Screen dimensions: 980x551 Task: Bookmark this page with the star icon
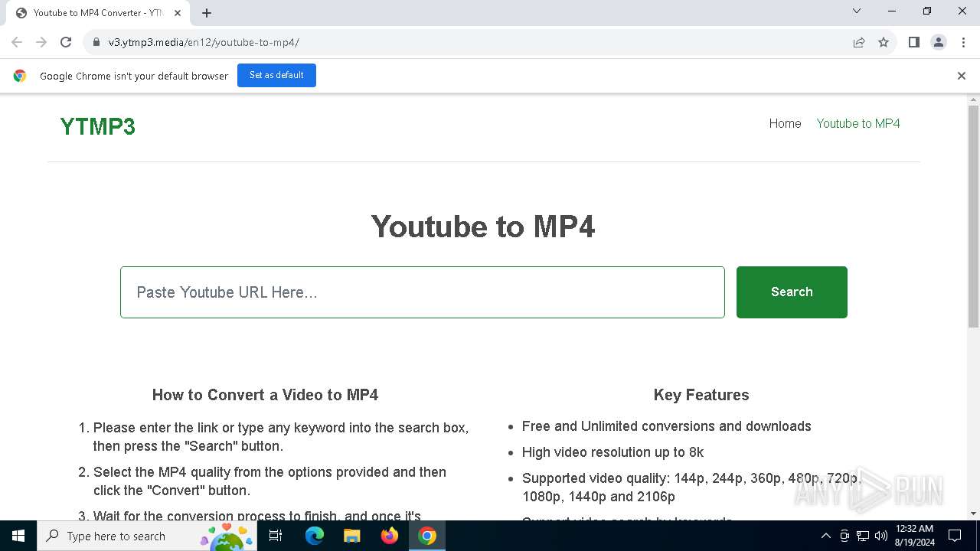click(x=884, y=42)
